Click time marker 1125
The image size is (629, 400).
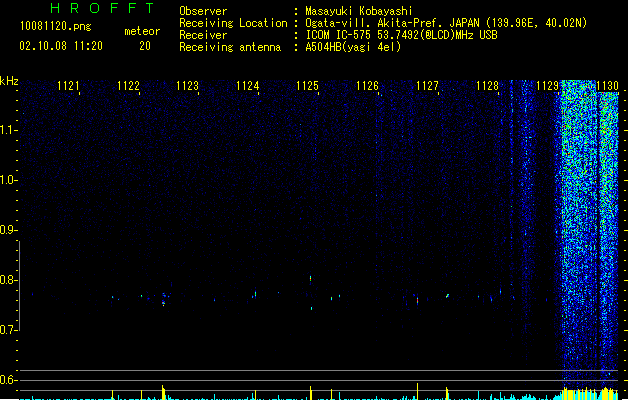coord(307,86)
